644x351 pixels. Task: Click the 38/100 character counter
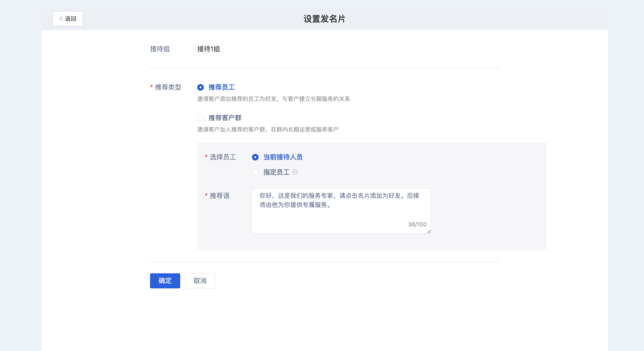point(417,224)
